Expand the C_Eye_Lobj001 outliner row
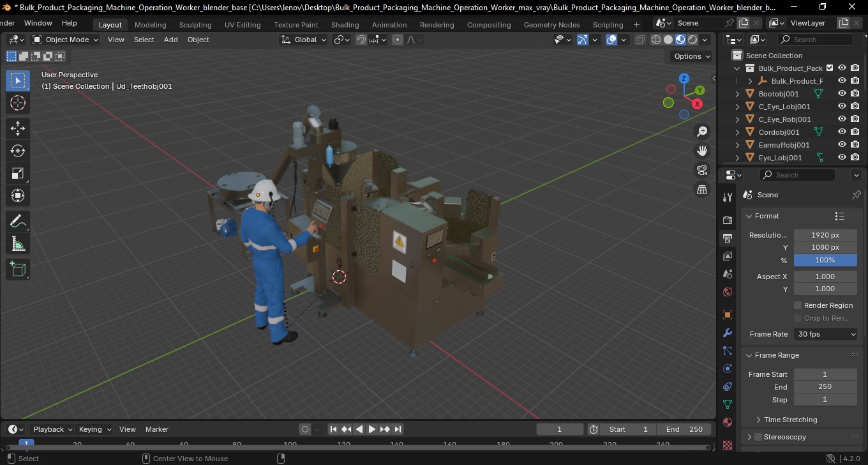868x465 pixels. (738, 107)
